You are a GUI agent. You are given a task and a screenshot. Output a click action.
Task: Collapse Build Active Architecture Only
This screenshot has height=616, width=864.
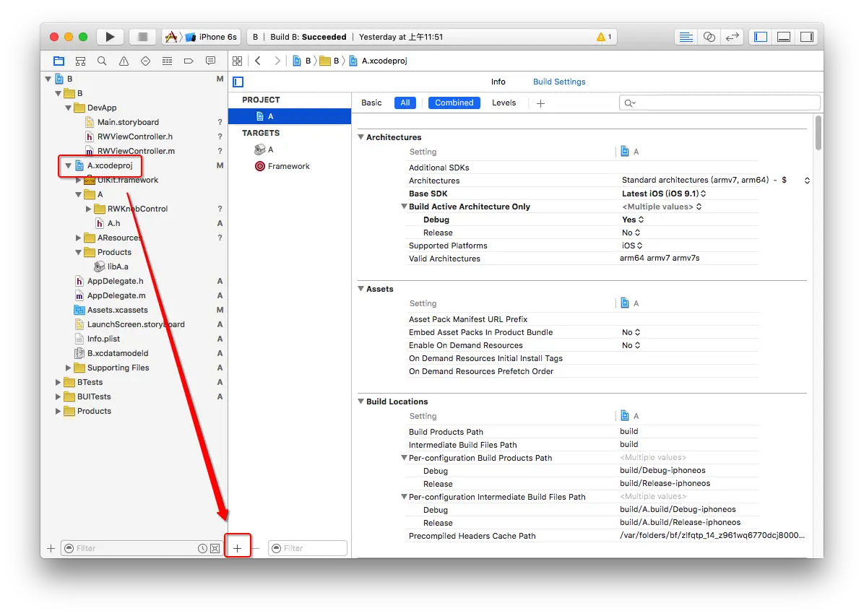click(404, 207)
